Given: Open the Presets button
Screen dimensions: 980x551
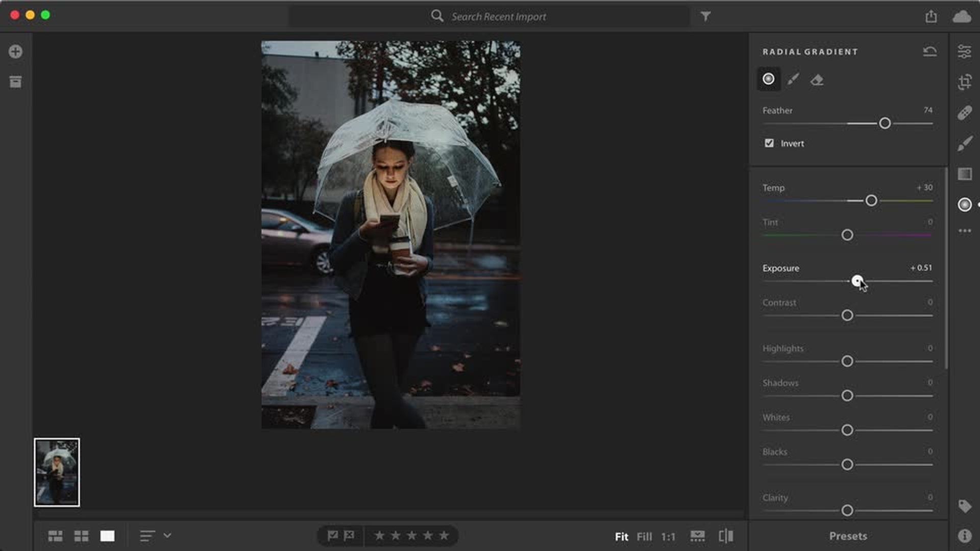Looking at the screenshot, I should 848,536.
